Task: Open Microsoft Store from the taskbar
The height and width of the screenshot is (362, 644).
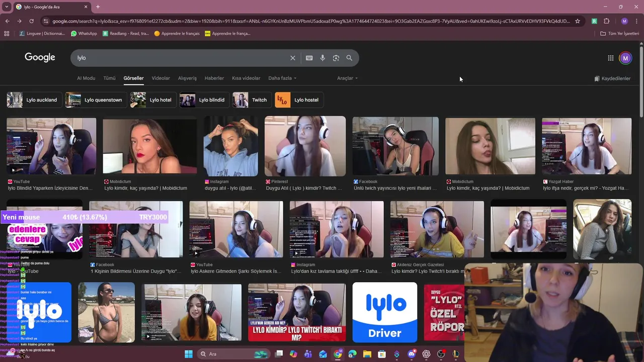Action: tap(382, 354)
